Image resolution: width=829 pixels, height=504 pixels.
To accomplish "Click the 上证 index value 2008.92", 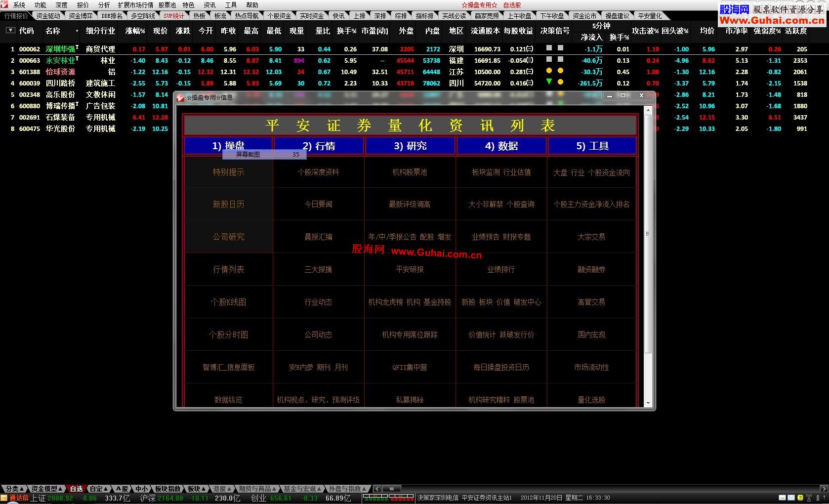I will pos(60,498).
